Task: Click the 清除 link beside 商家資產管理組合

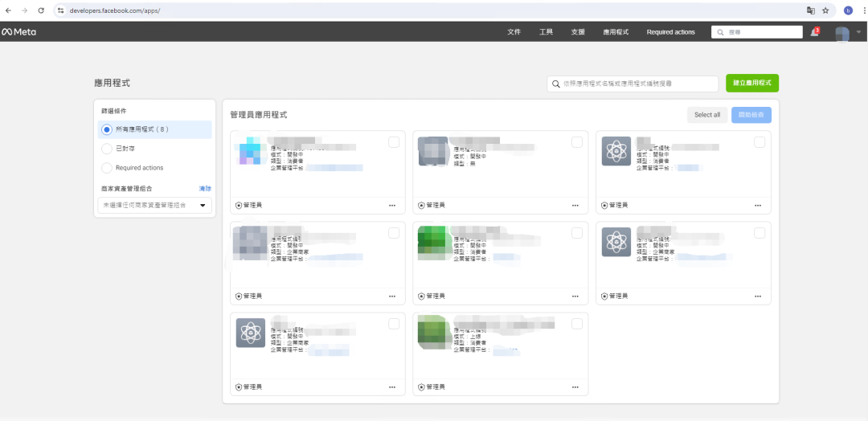Action: coord(205,189)
